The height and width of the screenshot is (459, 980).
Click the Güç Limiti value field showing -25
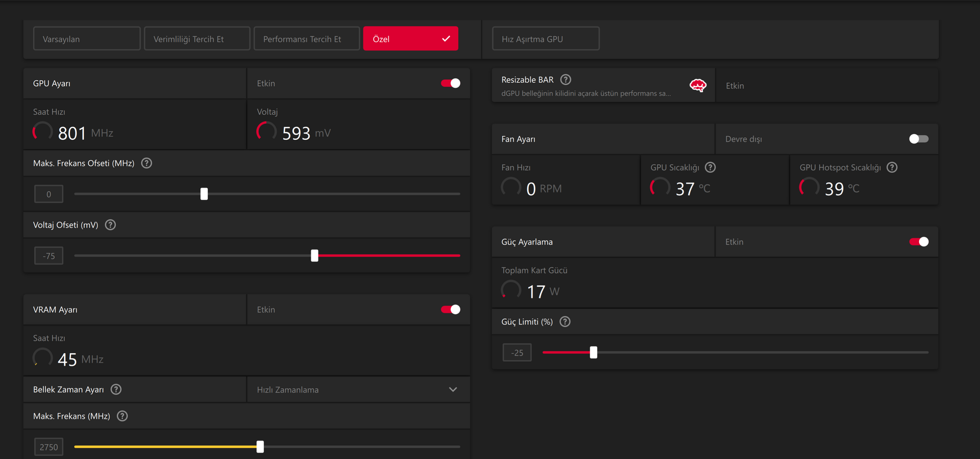pos(517,352)
